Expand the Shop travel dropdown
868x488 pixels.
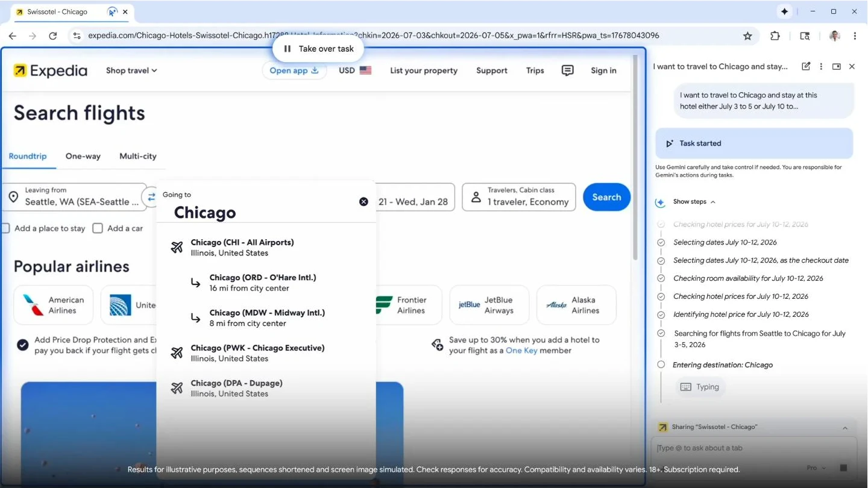(x=131, y=70)
